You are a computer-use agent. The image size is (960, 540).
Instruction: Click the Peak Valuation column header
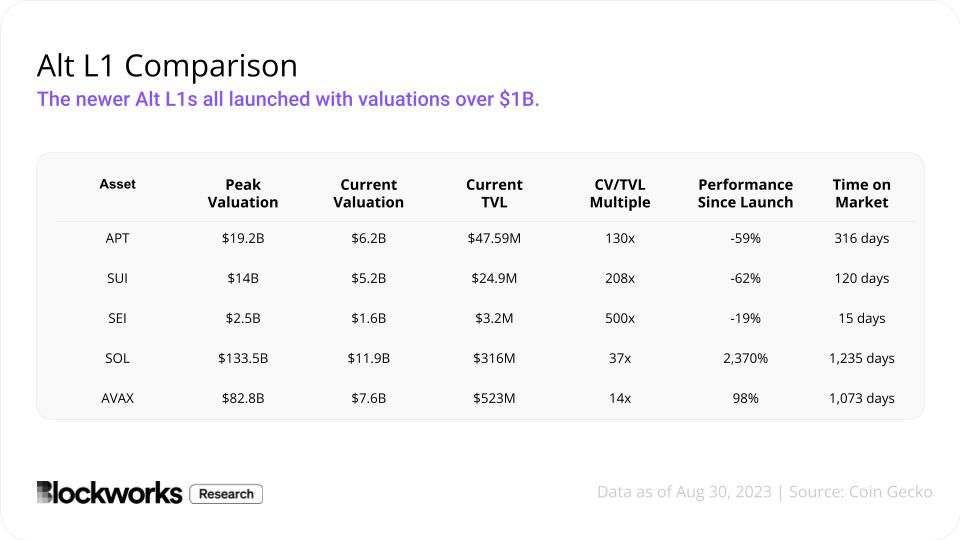tap(243, 193)
